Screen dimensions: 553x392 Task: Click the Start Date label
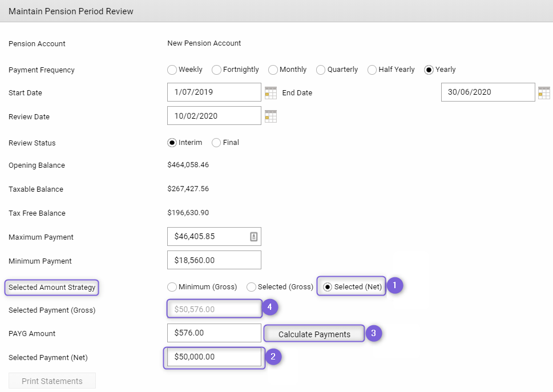[25, 92]
